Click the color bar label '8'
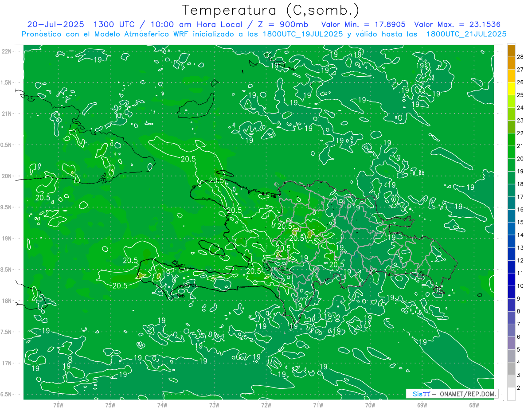 tap(519, 311)
